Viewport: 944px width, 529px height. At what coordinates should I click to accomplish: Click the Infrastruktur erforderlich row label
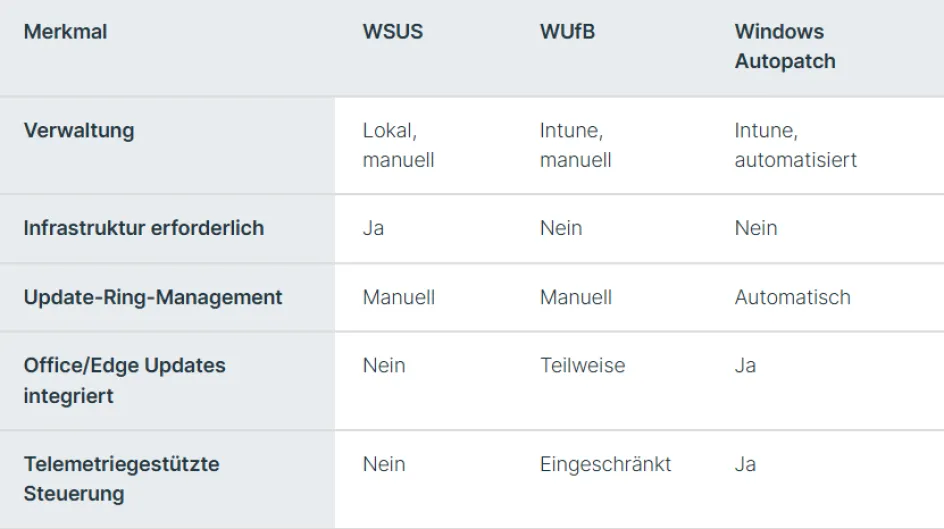pos(143,228)
